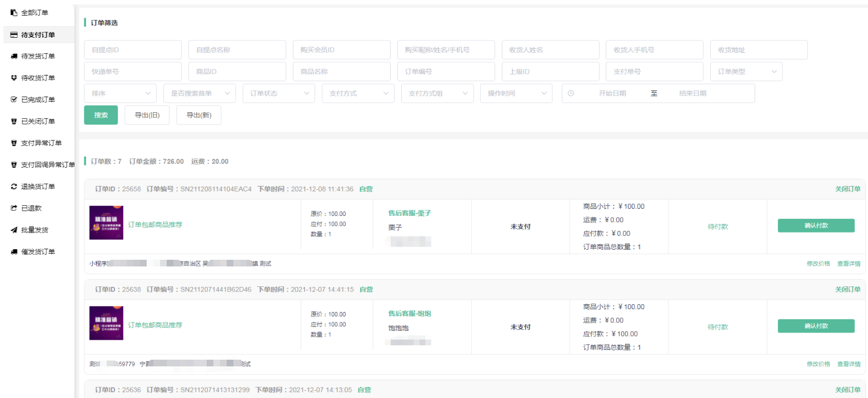Open the 支付异常订单 menu item
The width and height of the screenshot is (868, 398).
[x=41, y=143]
